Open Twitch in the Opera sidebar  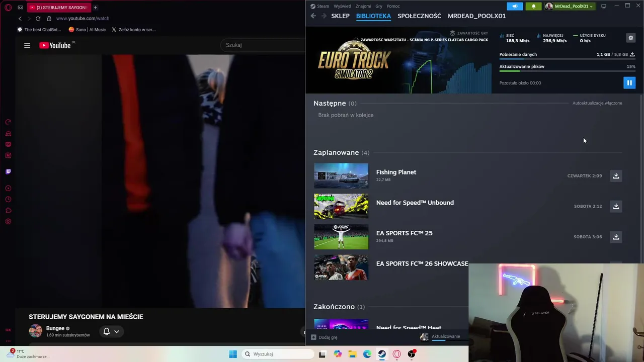8,171
